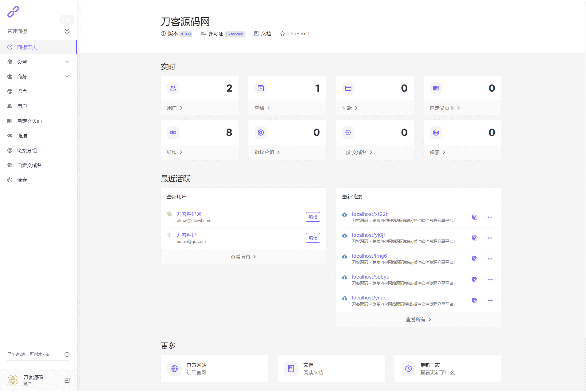
Task: Open 链接分组 in the sidebar
Action: pyautogui.click(x=27, y=150)
